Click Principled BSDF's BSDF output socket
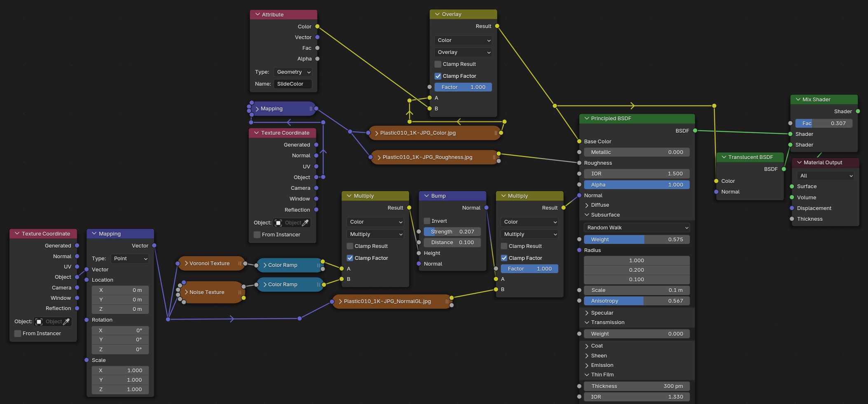The width and height of the screenshot is (868, 404). 695,131
